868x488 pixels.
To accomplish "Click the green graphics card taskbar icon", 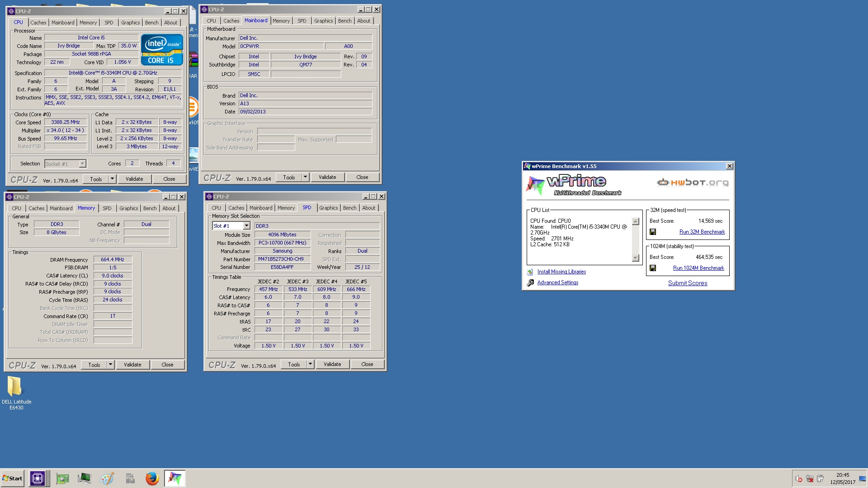I will point(62,478).
